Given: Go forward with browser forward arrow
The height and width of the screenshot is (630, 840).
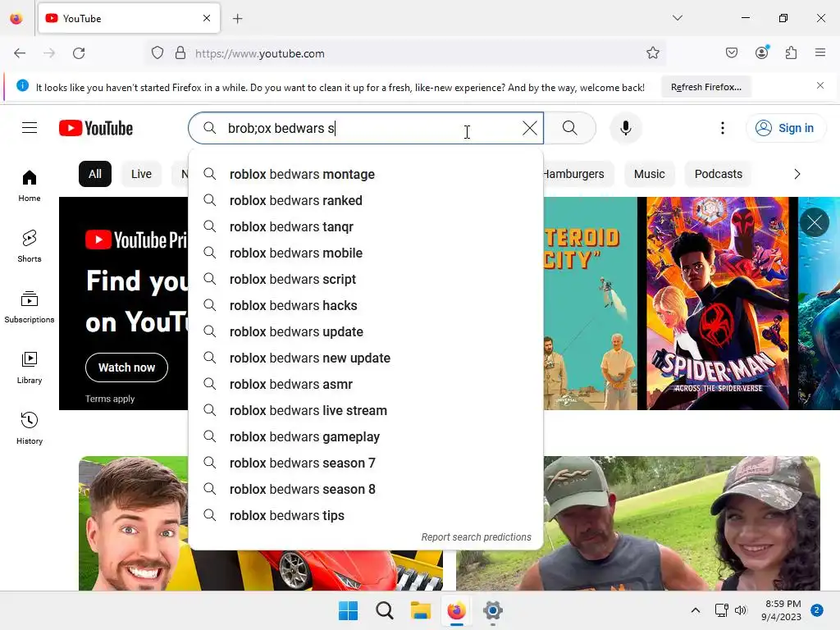Looking at the screenshot, I should 49,53.
